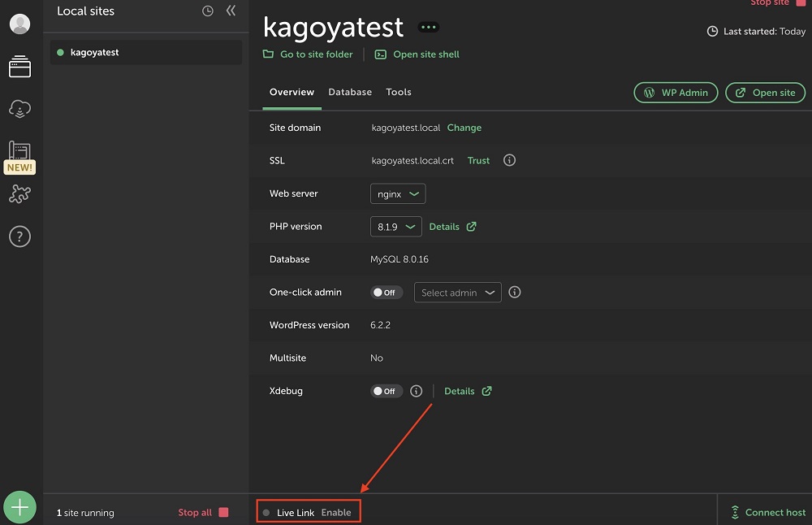Enable Live Link
812x525 pixels.
click(336, 513)
